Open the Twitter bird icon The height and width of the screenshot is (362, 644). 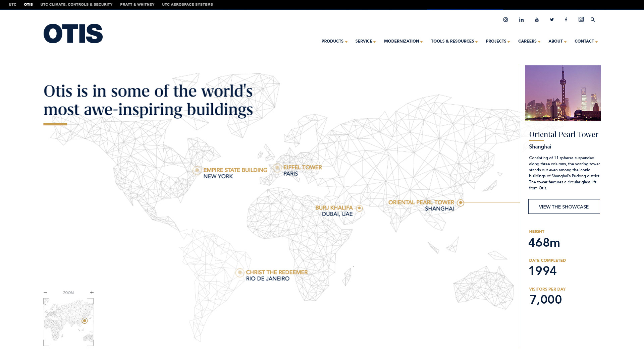pyautogui.click(x=552, y=20)
